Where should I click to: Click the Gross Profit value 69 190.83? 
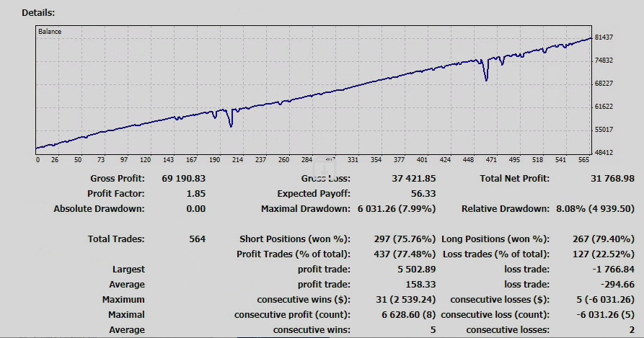pyautogui.click(x=184, y=179)
